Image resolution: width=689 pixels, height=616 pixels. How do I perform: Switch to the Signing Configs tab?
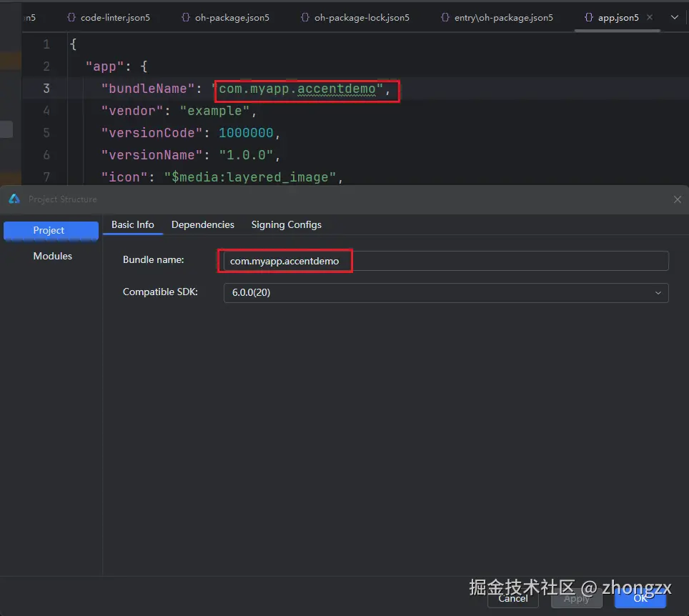tap(286, 224)
